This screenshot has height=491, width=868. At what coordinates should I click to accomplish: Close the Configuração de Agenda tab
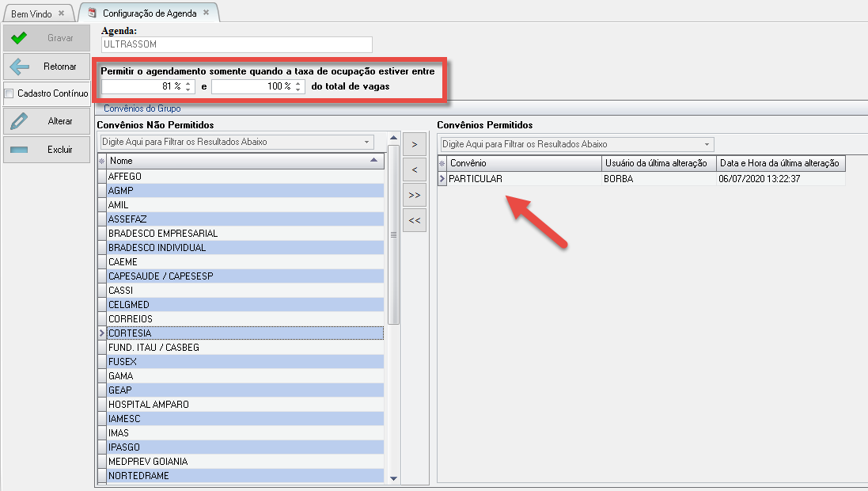tap(207, 13)
